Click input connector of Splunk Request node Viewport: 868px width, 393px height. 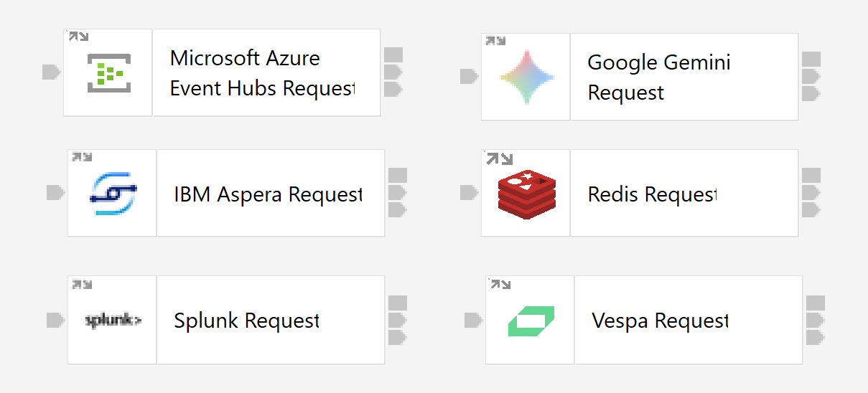(55, 320)
